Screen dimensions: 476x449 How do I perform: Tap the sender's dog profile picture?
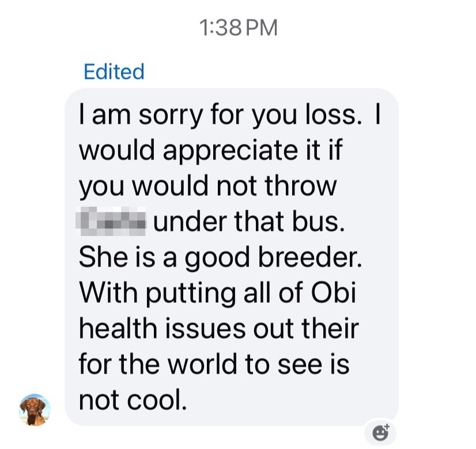click(35, 410)
